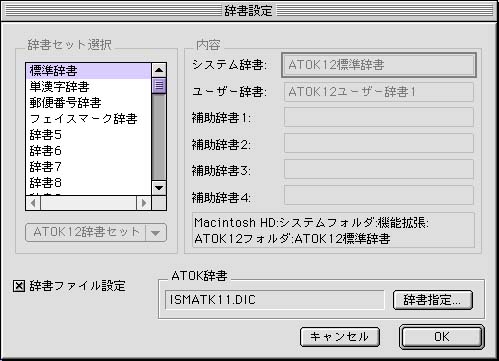Viewport: 499px width, 361px height.
Task: Select 辞書7 list row
Action: 88,167
